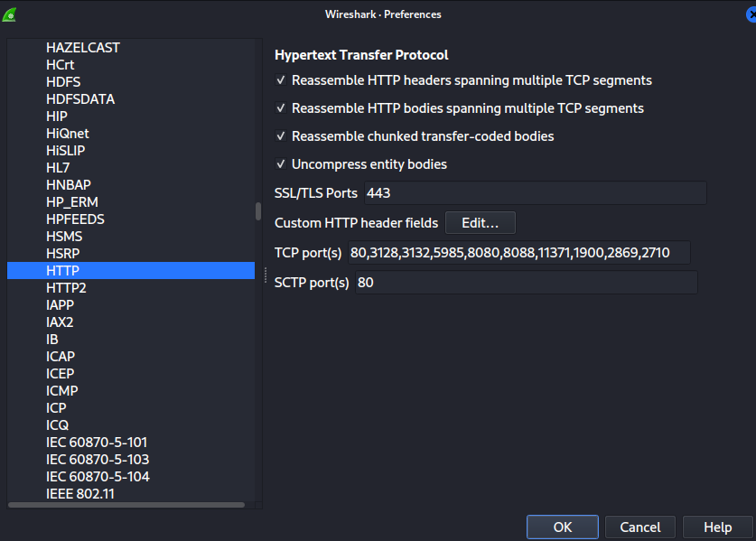Image resolution: width=756 pixels, height=541 pixels.
Task: Uncheck Uncompress entity bodies option
Action: [x=280, y=164]
